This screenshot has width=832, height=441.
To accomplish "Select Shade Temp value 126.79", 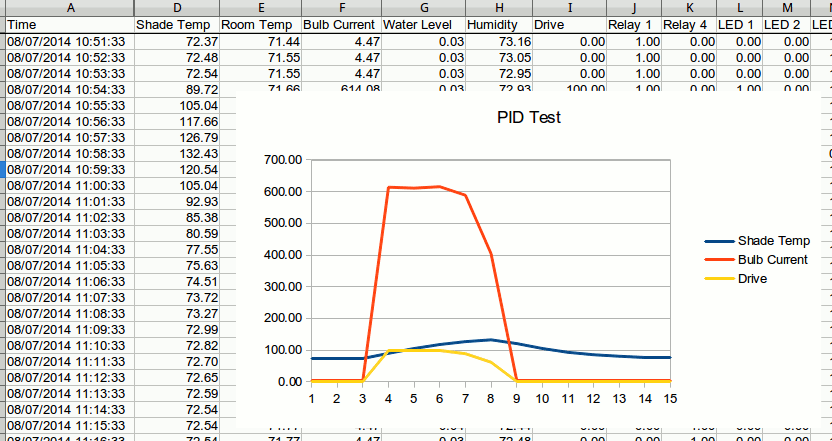I will pos(177,138).
